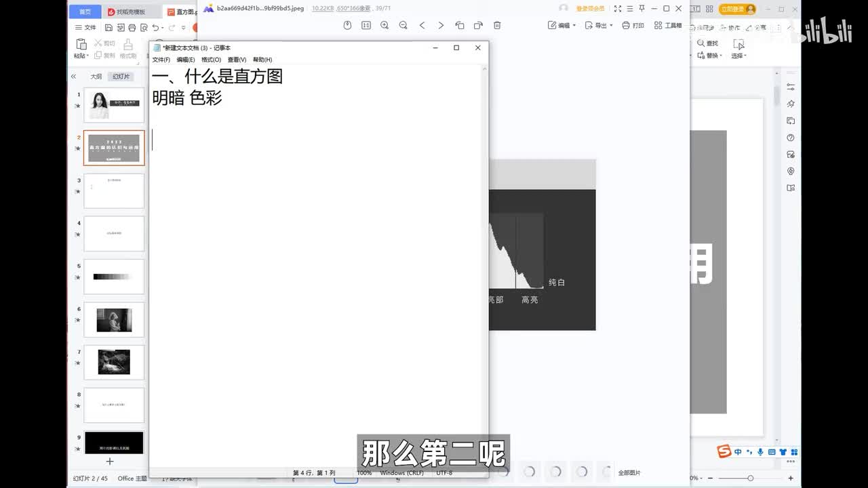
Task: Click Notepad text editing area
Action: [x=316, y=266]
